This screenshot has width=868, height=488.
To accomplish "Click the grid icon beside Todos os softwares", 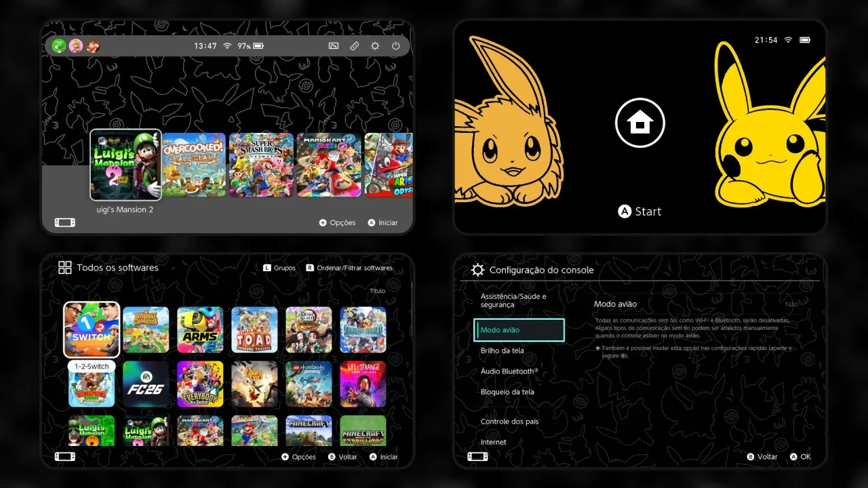I will 65,268.
